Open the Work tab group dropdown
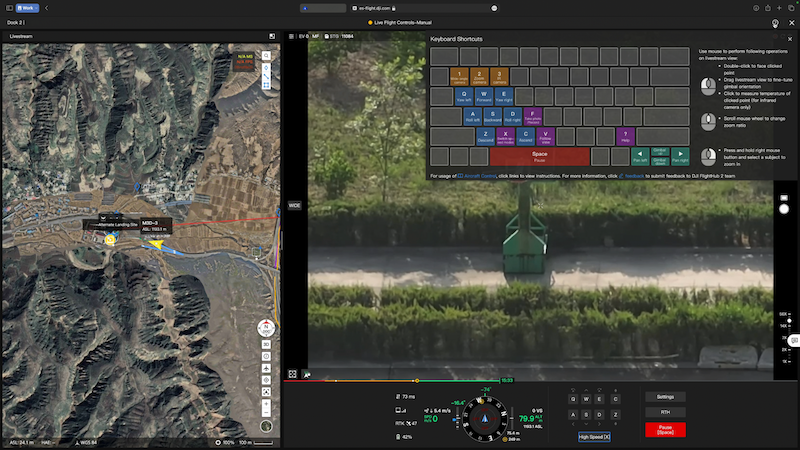The image size is (800, 450). tap(29, 7)
